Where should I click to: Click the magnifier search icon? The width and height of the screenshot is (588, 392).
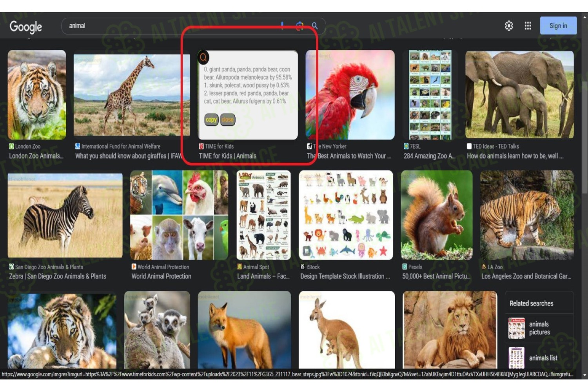point(314,26)
